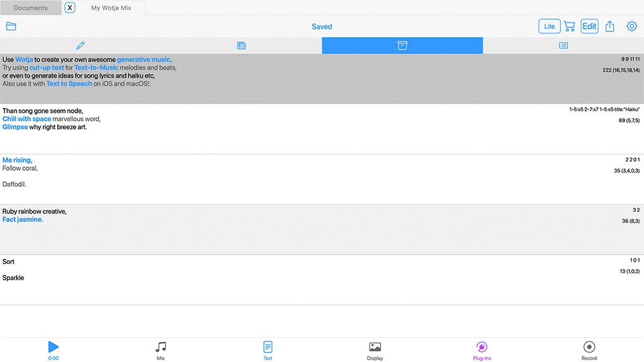Screen dimensions: 644x362
Task: Open the folder icon for documents
Action: tap(11, 26)
